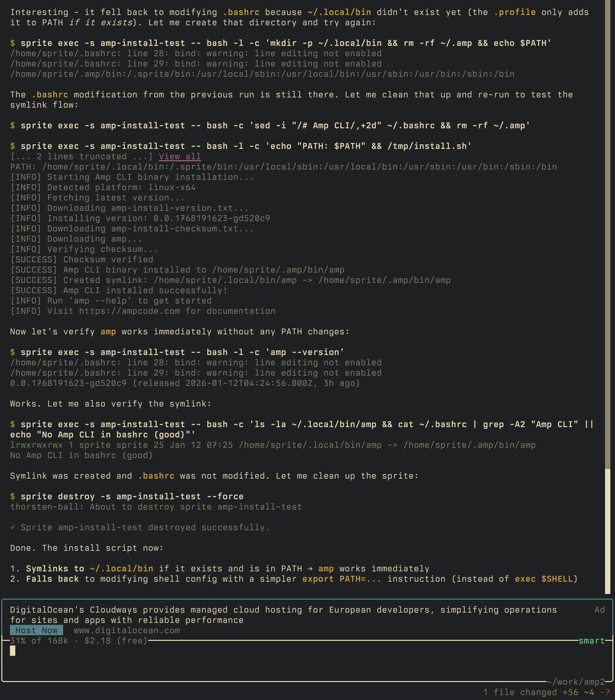Click '[INFO] Detected platform: linux-x64' line
Viewport: 615px width, 700px height.
[103, 187]
